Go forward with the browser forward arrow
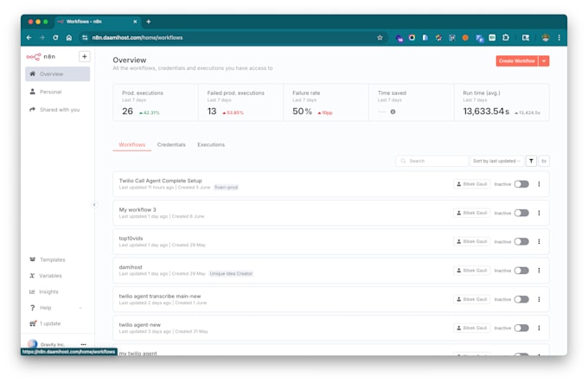Screen dimensions: 588x383 coord(42,37)
